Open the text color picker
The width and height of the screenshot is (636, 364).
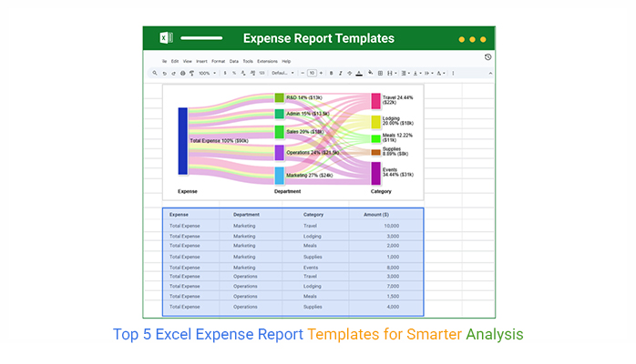(359, 74)
